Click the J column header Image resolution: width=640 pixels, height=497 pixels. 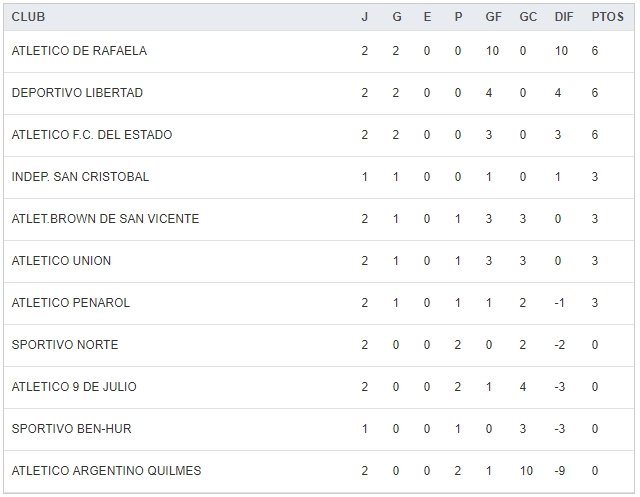click(x=365, y=17)
